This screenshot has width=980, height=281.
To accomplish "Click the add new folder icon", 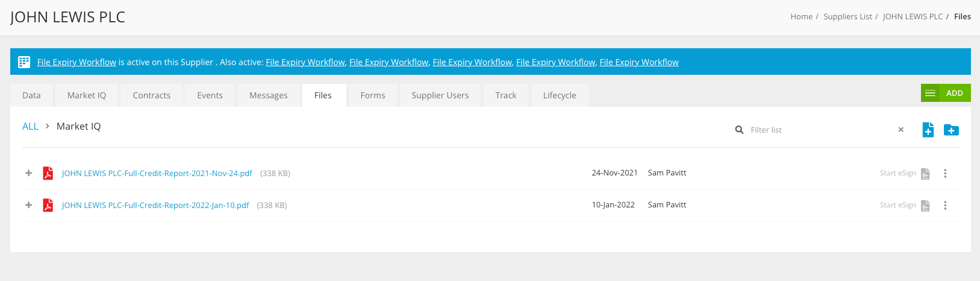I will (x=951, y=130).
